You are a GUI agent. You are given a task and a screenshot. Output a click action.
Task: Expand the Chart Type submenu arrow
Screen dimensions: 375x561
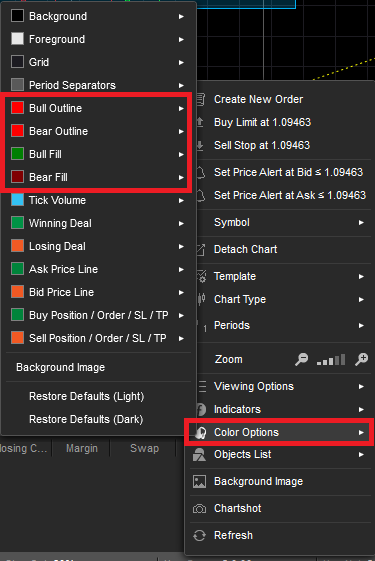[x=361, y=299]
